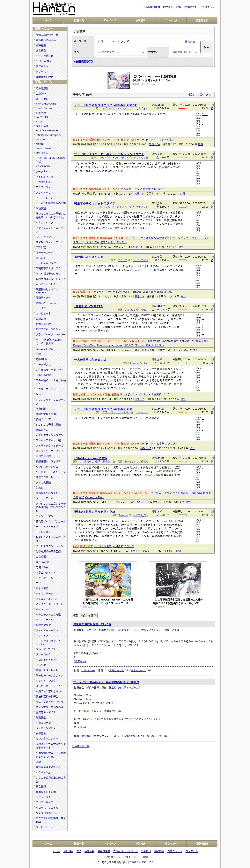The height and width of the screenshot is (868, 250).
Task: Click 検索中の条件を保存 button
Action: (84, 616)
